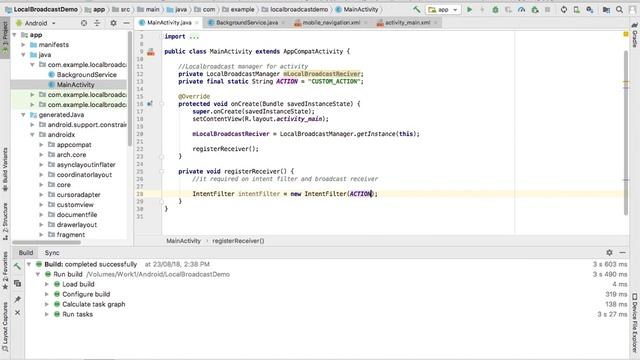Click MainActivity in editor bottom breadcrumb
The width and height of the screenshot is (640, 360).
click(183, 241)
